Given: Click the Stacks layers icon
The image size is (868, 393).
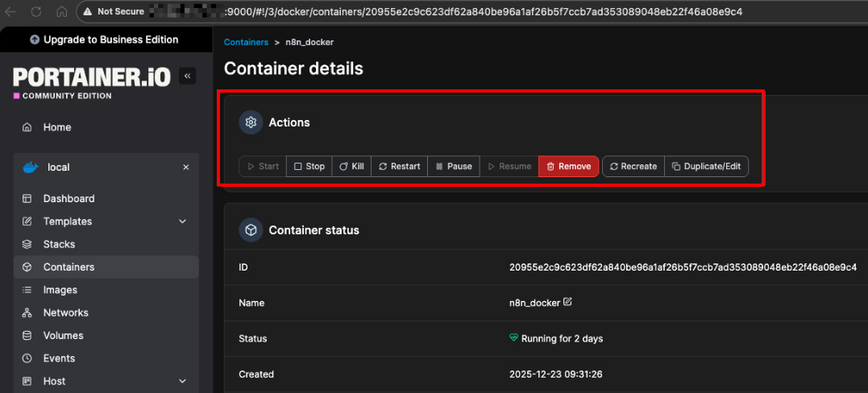Looking at the screenshot, I should click(27, 244).
